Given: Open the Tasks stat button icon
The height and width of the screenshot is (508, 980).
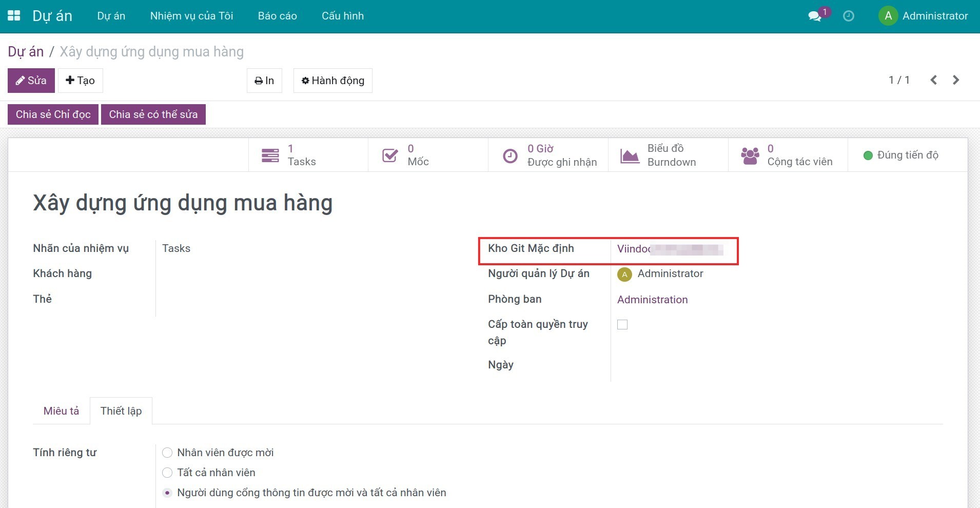Looking at the screenshot, I should 270,155.
